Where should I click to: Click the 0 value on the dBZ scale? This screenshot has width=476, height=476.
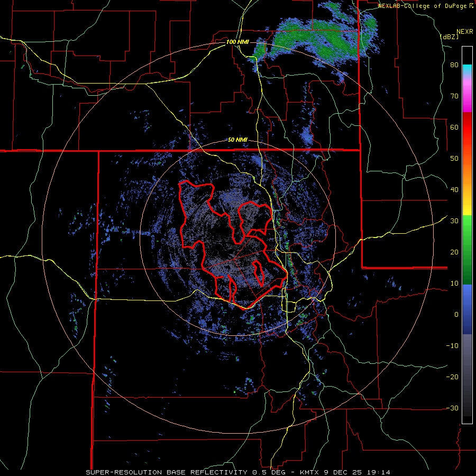pos(456,315)
